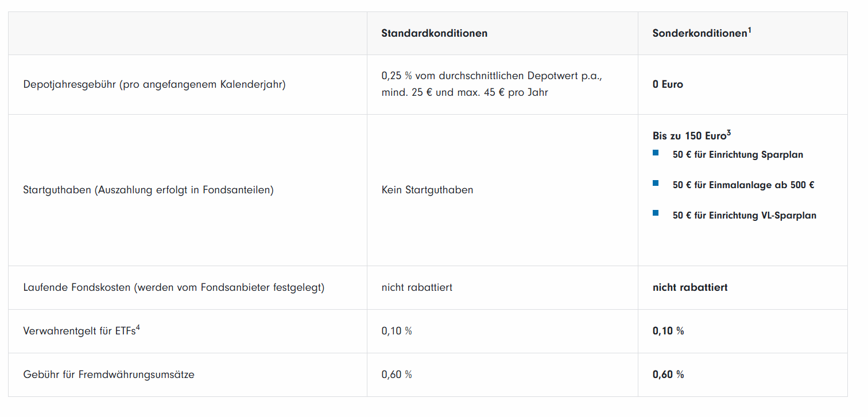Open footnote 3 after Bis zu 150 Euro
Viewport: 868px width, 417px height.
[x=728, y=133]
